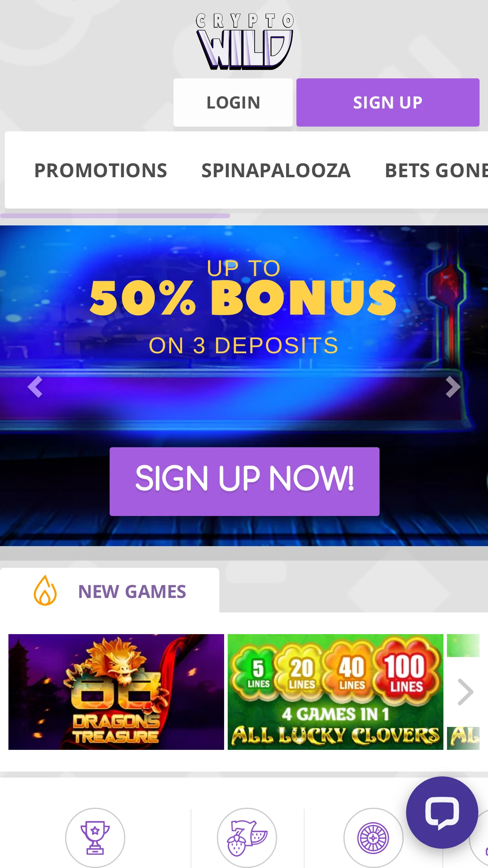The height and width of the screenshot is (868, 488).
Task: Click the Login button
Action: [x=233, y=102]
